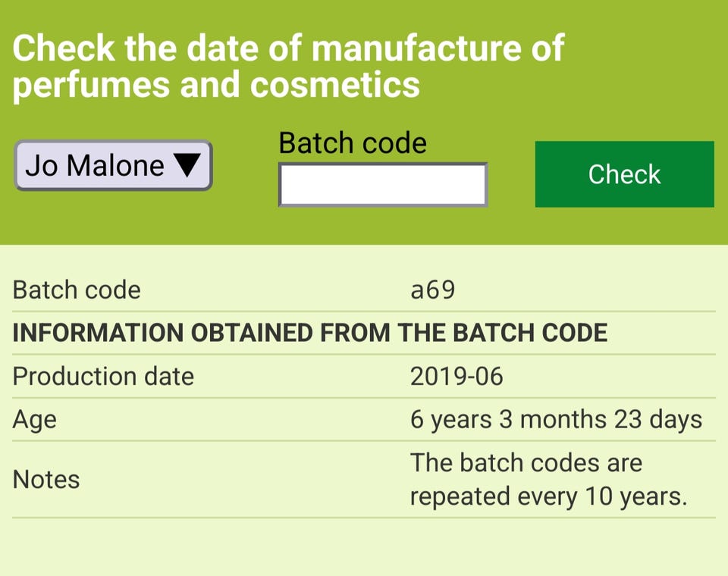Click the 'The batch codes are' note line
Viewport: 728px width, 576px height.
pos(526,462)
